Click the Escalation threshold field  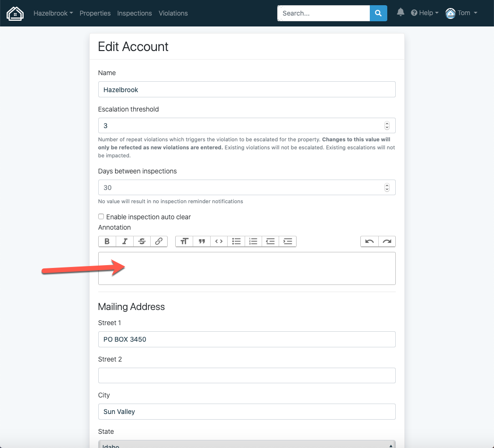pyautogui.click(x=247, y=126)
